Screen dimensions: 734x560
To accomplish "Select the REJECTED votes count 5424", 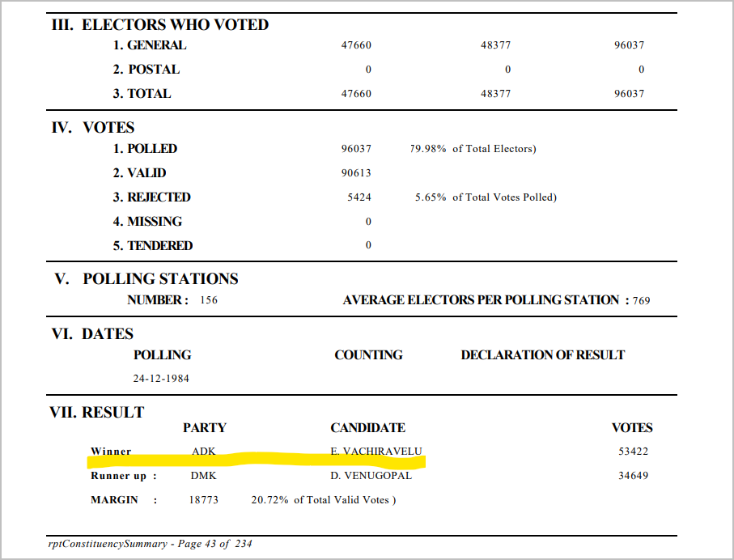I will pos(359,197).
